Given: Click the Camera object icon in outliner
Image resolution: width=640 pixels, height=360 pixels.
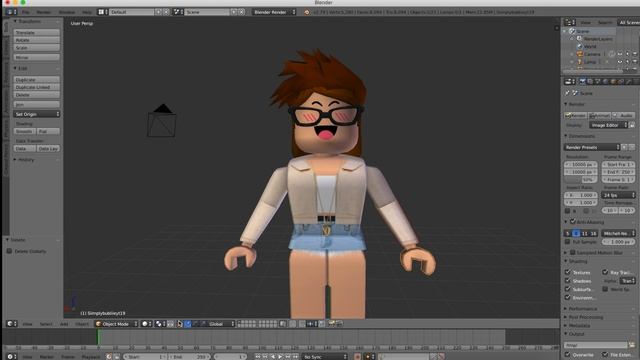Looking at the screenshot, I should (580, 54).
